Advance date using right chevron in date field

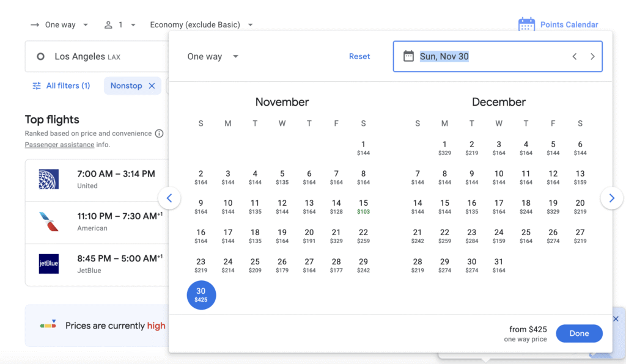[592, 57]
